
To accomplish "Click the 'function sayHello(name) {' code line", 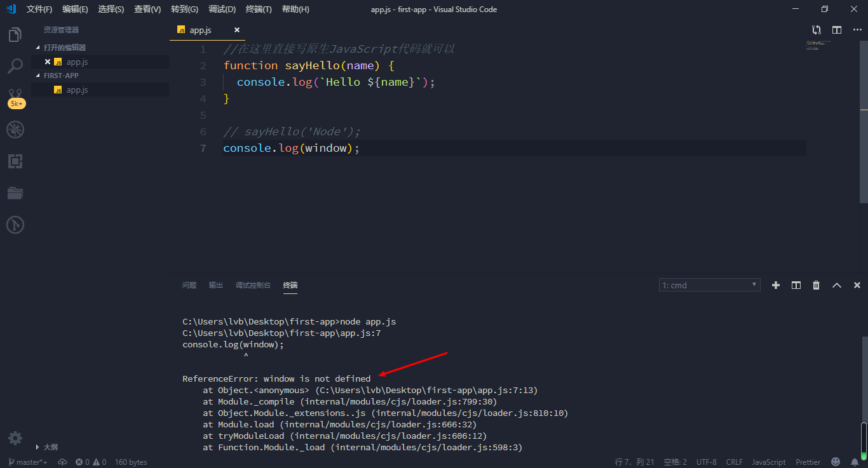I will tap(309, 65).
